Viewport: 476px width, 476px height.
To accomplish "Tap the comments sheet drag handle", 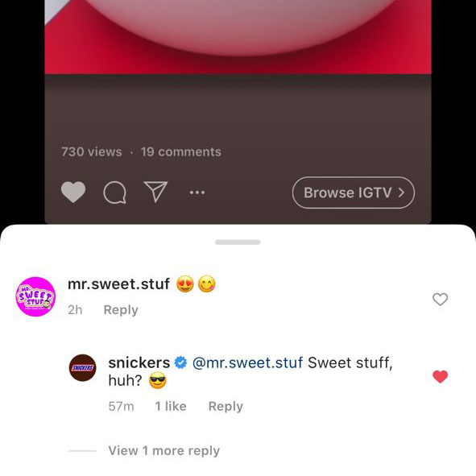I will tap(238, 242).
